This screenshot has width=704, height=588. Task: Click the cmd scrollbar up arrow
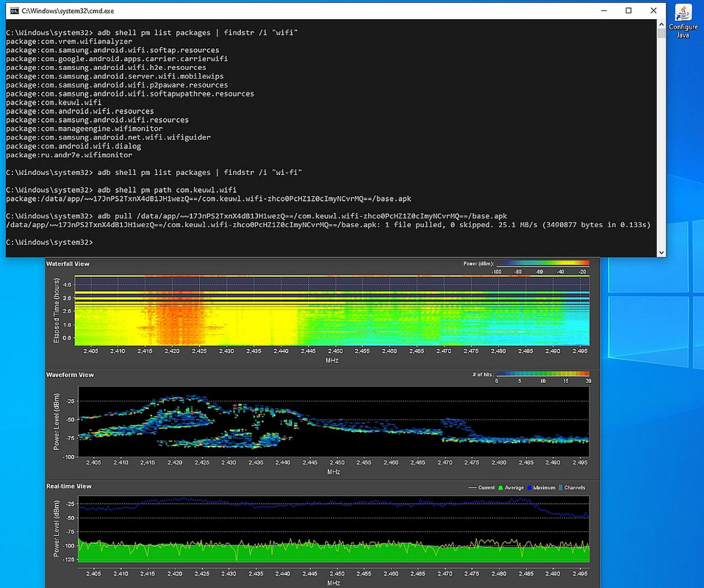(661, 24)
